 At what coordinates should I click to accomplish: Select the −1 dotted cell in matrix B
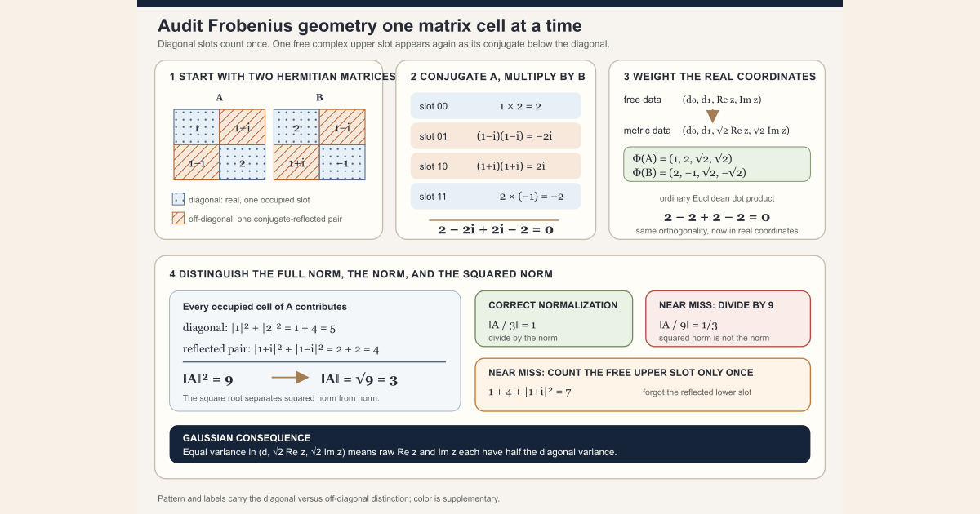pyautogui.click(x=342, y=162)
